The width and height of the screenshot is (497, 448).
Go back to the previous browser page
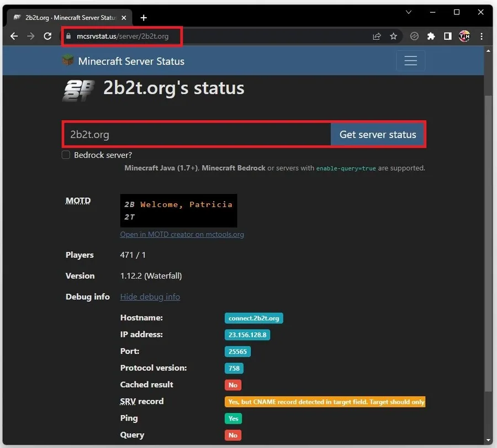point(14,36)
